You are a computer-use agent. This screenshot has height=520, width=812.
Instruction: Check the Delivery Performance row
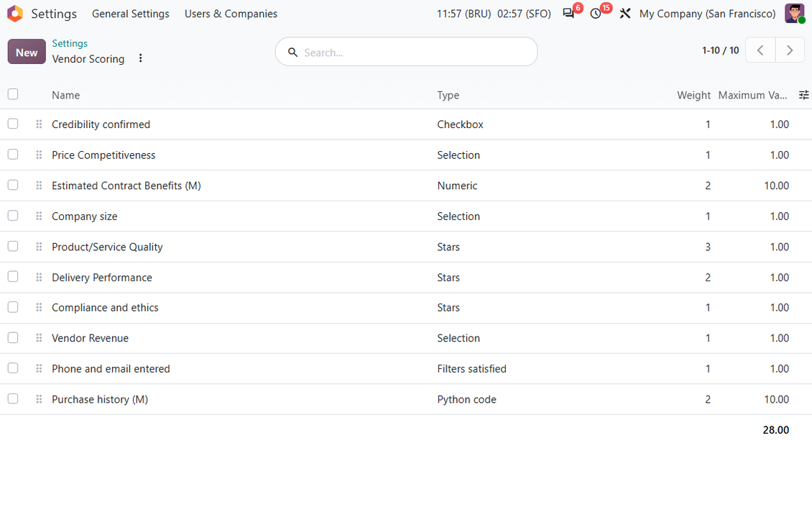[13, 277]
